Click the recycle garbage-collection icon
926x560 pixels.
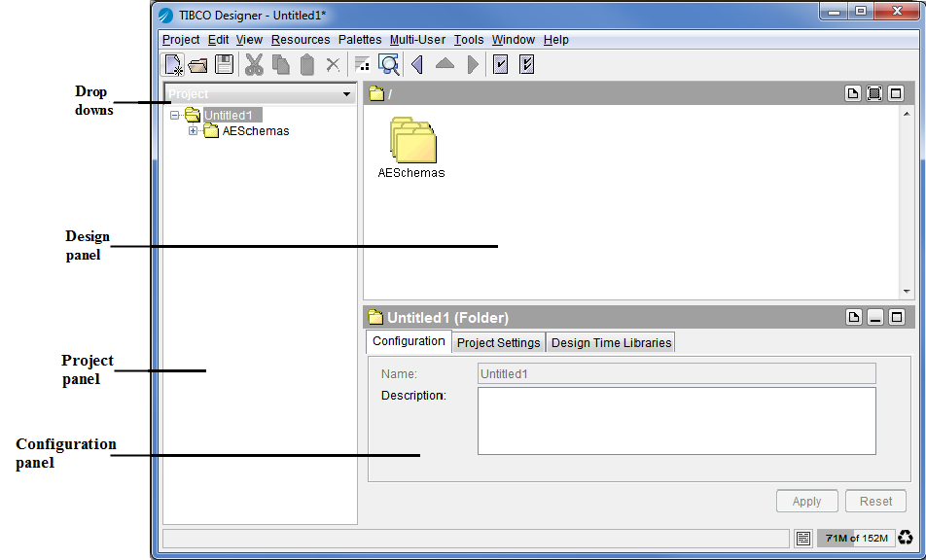(906, 539)
